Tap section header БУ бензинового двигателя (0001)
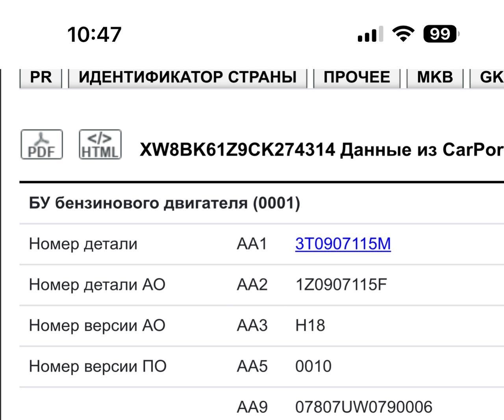 pyautogui.click(x=165, y=203)
